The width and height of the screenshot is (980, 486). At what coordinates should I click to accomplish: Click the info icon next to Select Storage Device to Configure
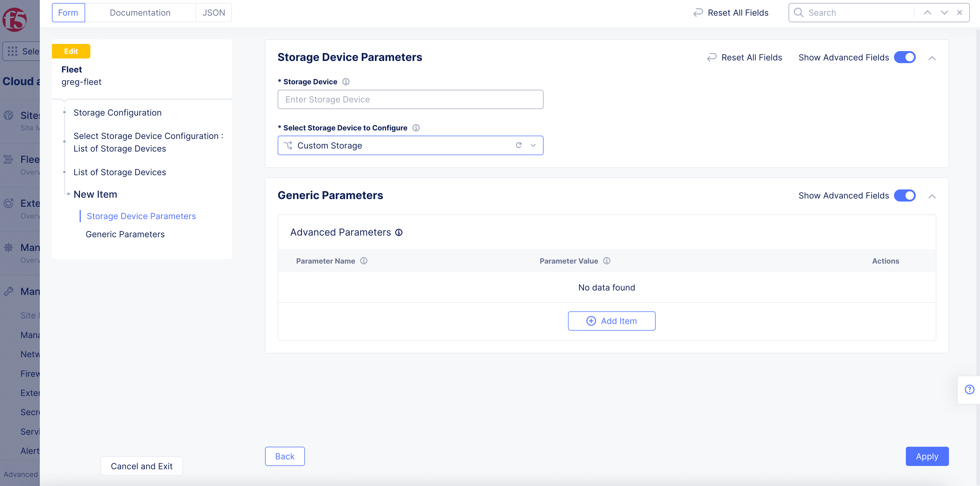pyautogui.click(x=417, y=127)
